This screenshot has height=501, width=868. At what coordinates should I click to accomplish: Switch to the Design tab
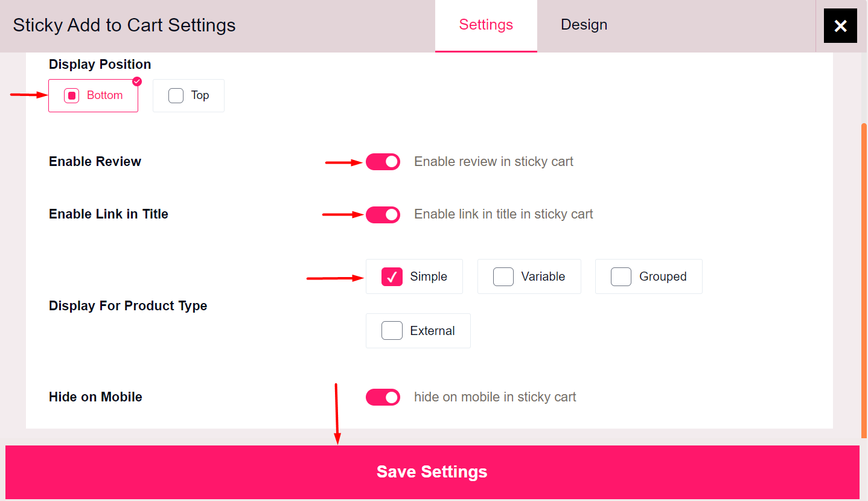point(584,25)
